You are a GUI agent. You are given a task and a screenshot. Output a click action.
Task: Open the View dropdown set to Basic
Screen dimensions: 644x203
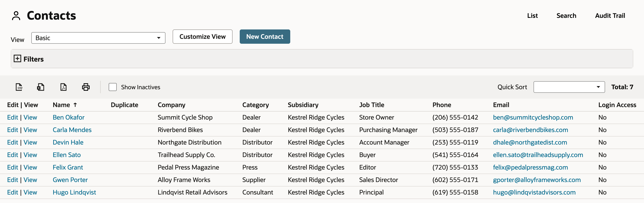click(98, 38)
